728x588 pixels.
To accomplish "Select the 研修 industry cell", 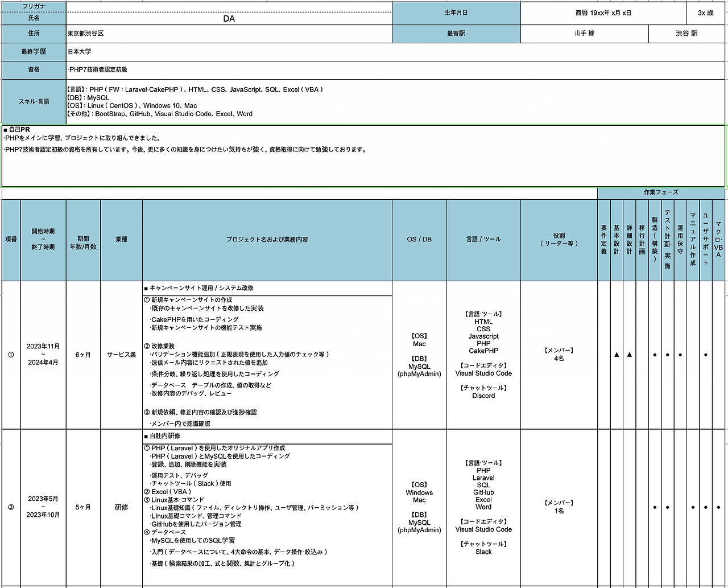I will click(121, 507).
